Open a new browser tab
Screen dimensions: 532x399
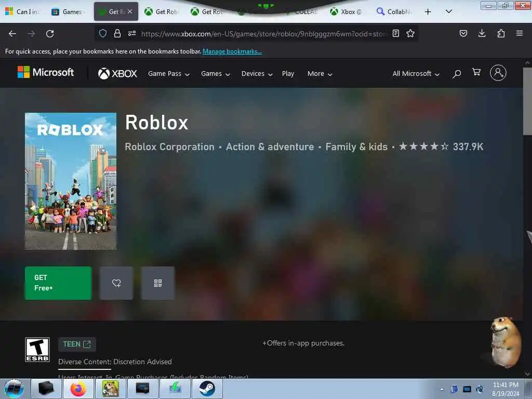click(x=428, y=12)
